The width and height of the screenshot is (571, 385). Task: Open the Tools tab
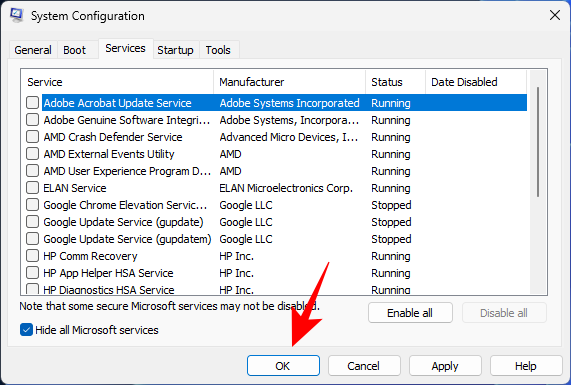[218, 50]
